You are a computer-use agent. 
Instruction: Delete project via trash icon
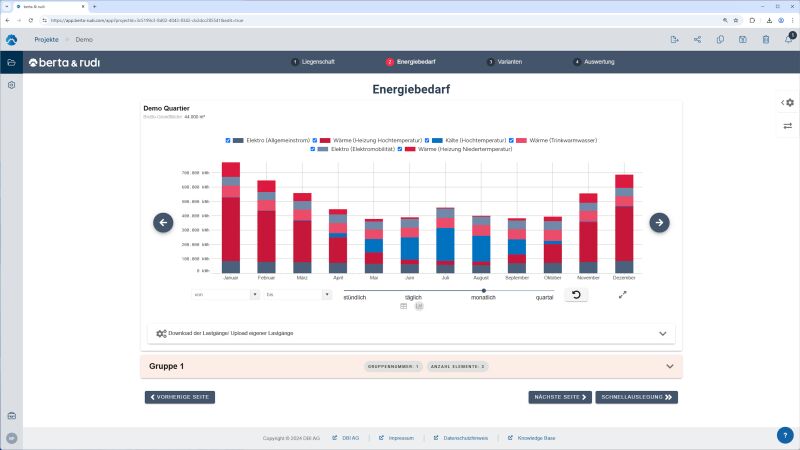[765, 40]
